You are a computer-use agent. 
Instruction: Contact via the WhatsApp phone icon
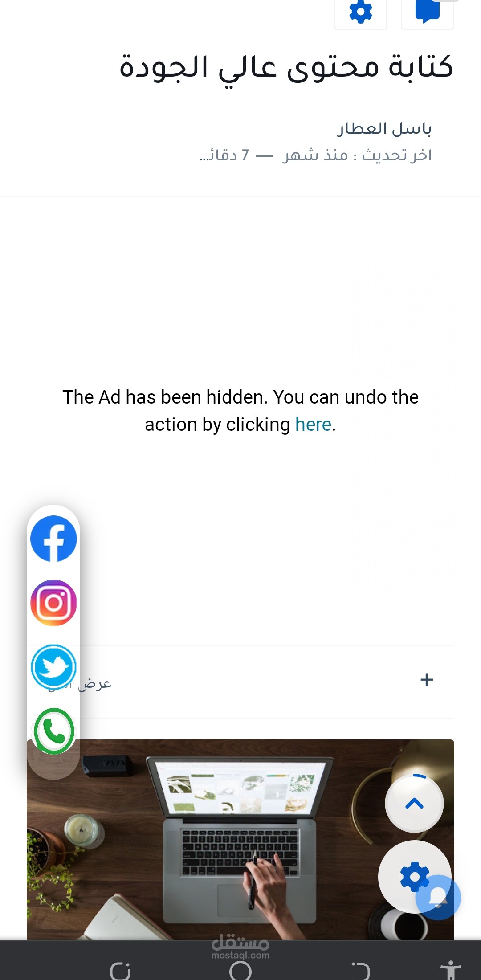[53, 731]
